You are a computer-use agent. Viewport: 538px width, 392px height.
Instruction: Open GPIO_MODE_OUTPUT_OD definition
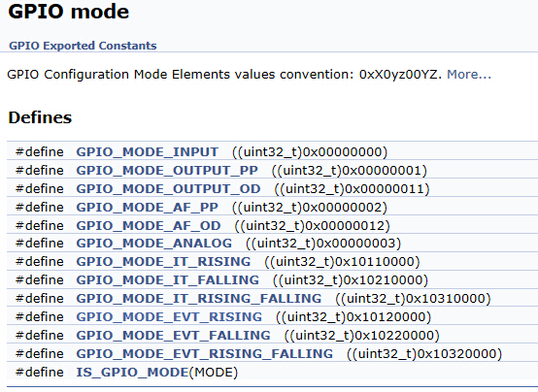click(x=168, y=189)
